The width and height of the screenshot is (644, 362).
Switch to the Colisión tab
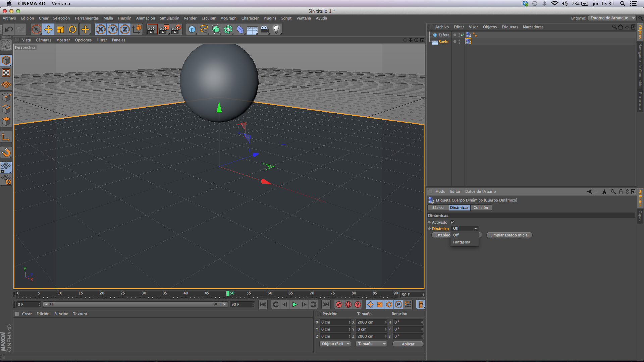click(x=480, y=208)
